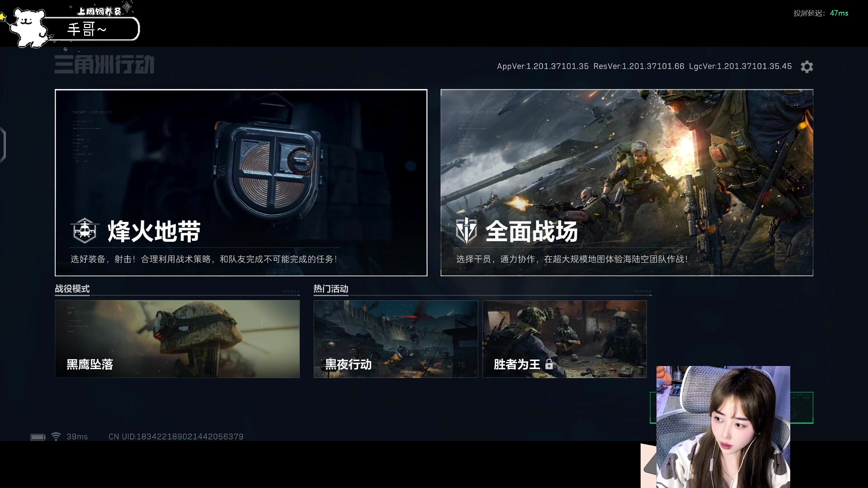The height and width of the screenshot is (488, 868).
Task: Click the battery status icon
Action: 38,437
